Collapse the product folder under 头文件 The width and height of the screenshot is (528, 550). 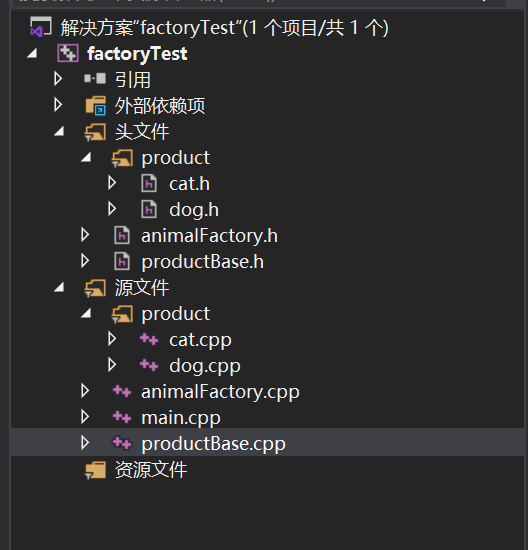click(86, 157)
